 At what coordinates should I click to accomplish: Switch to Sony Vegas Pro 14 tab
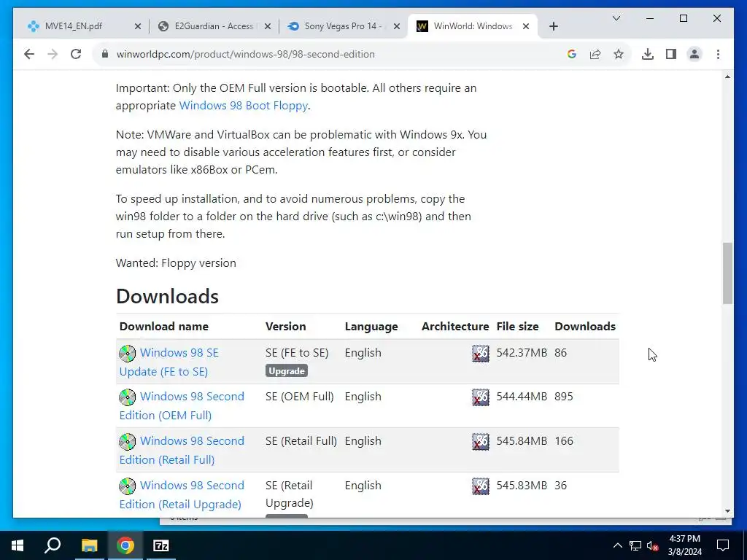(343, 26)
